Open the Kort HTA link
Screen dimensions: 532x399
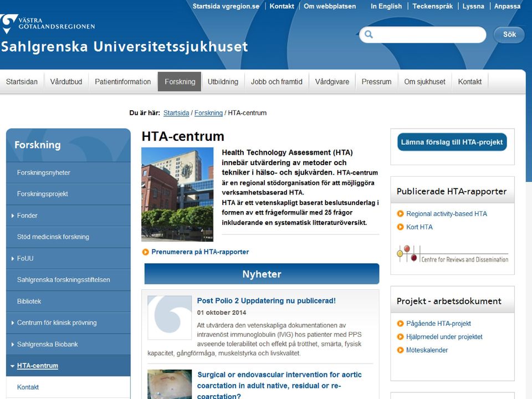tap(420, 227)
